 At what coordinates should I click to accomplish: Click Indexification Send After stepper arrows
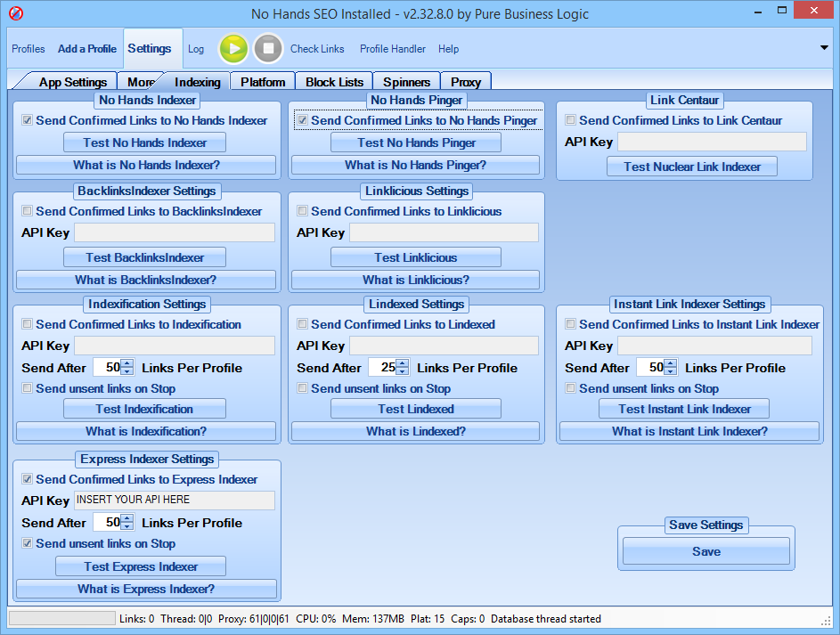click(x=127, y=367)
